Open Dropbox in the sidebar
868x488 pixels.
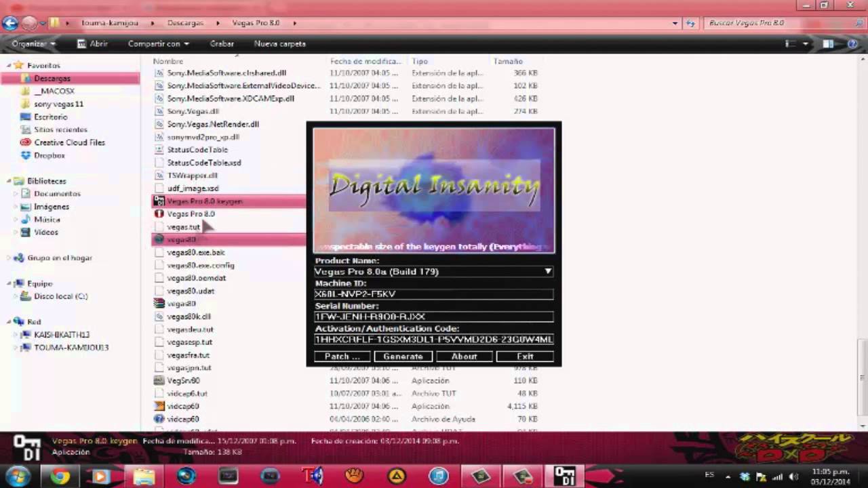click(x=49, y=155)
